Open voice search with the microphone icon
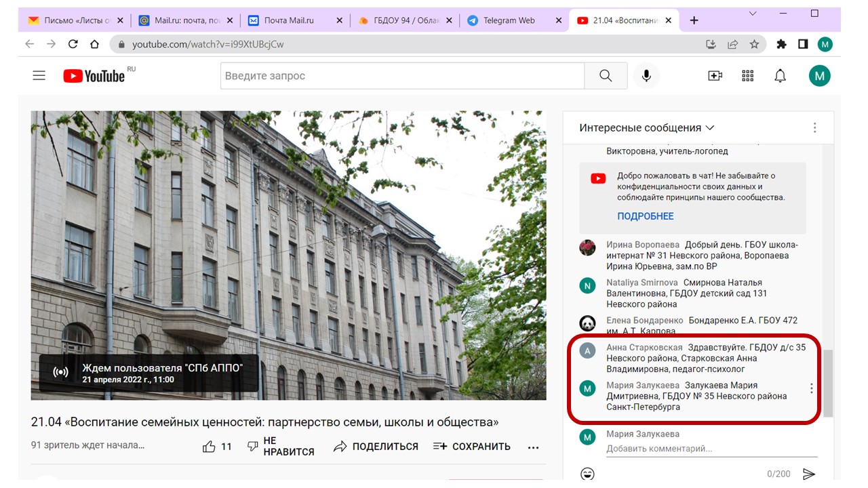868x488 pixels. coord(646,75)
